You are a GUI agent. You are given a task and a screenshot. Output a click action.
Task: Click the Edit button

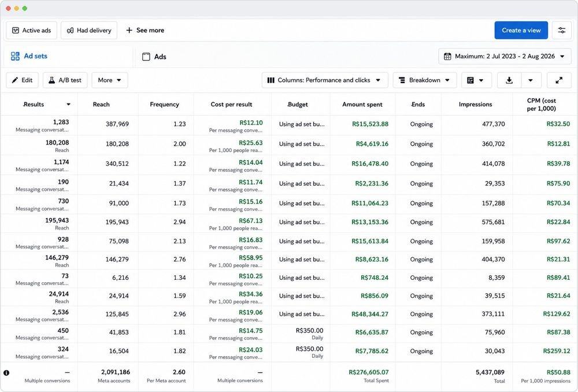(22, 80)
